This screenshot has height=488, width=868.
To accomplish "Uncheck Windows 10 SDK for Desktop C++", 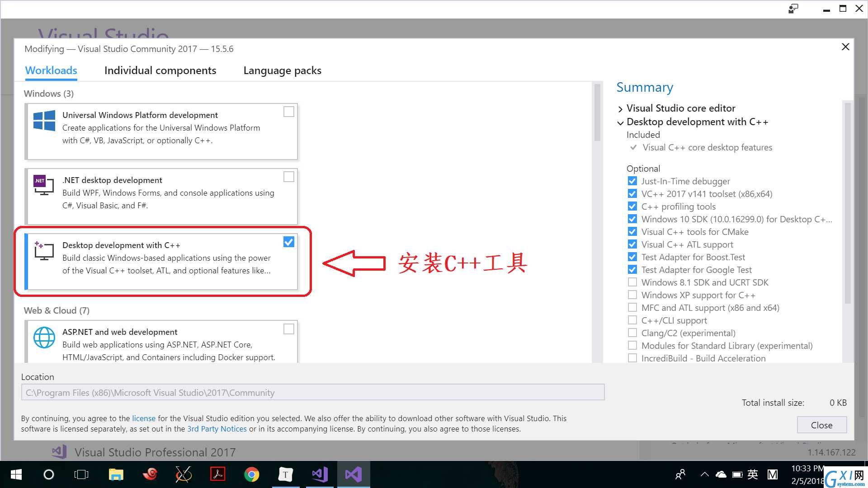I will pyautogui.click(x=632, y=219).
